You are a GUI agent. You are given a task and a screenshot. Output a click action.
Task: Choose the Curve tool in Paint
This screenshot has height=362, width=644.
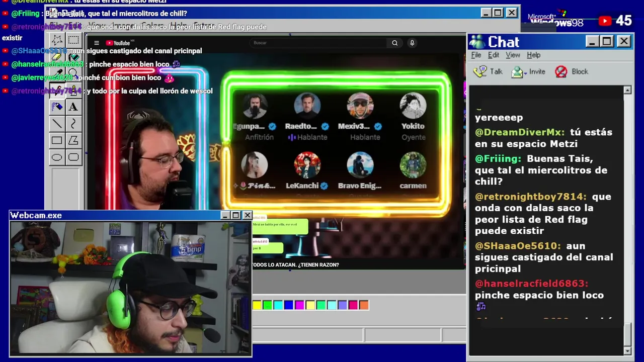point(73,124)
